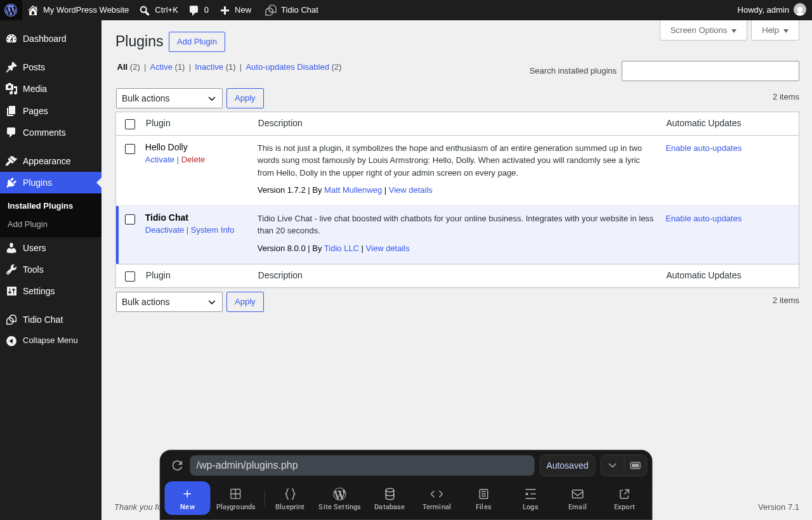
Task: Open Posts from the sidebar
Action: (51, 67)
